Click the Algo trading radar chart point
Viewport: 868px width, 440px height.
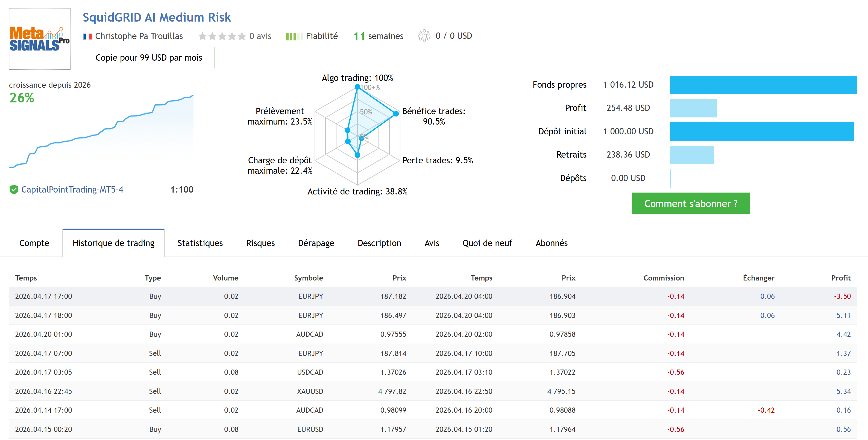click(x=357, y=87)
